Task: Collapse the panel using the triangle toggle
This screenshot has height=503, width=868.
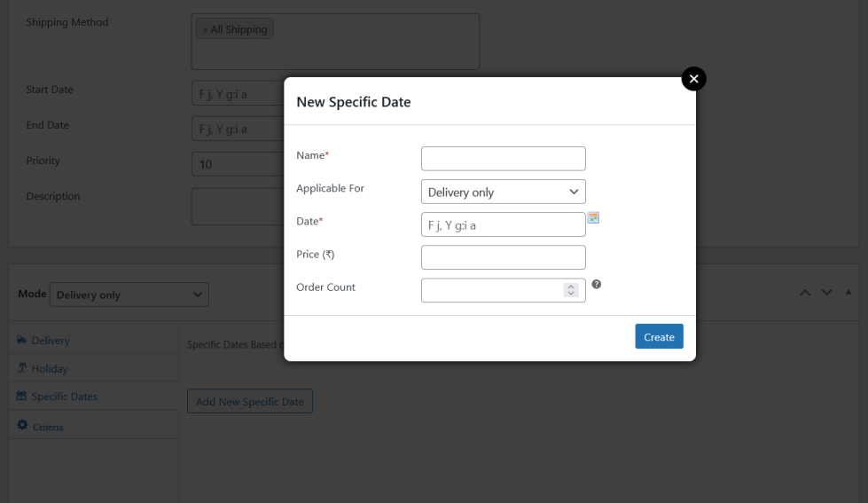Action: (x=848, y=293)
